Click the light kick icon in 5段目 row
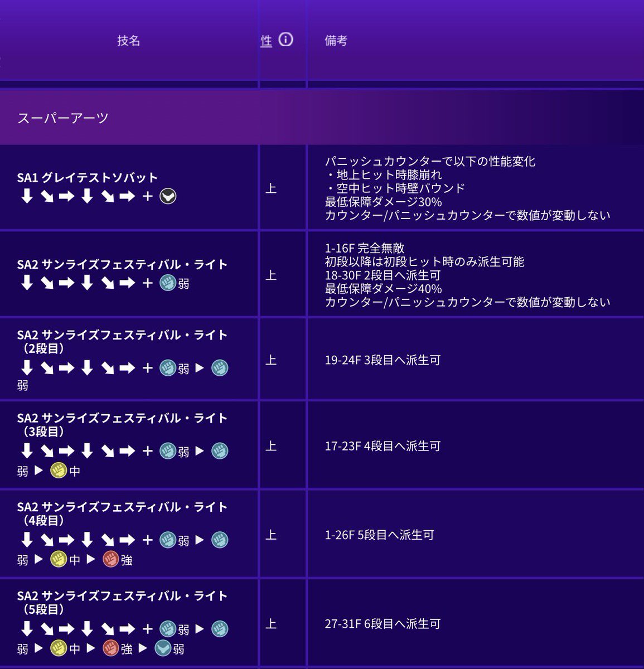Viewport: 644px width, 669px height. (x=163, y=648)
